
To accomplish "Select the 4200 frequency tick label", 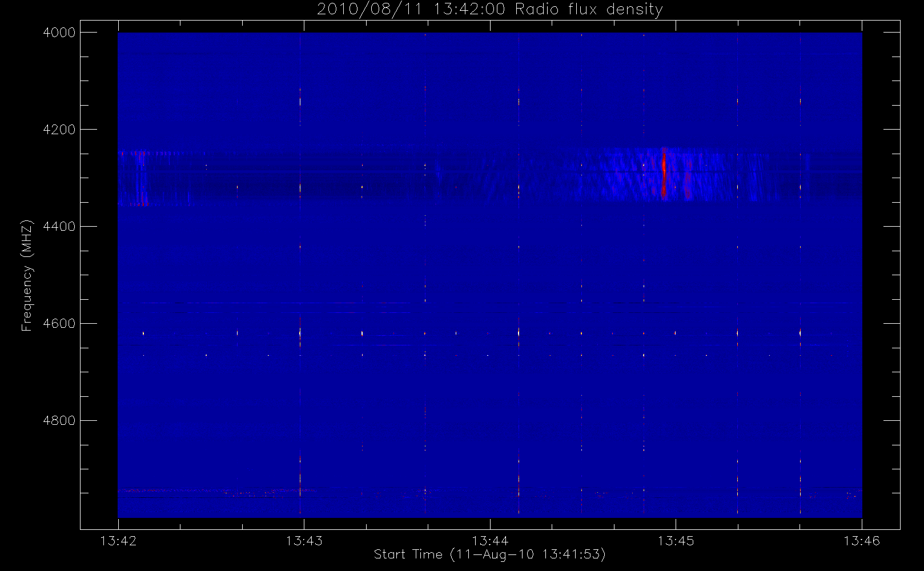I will [59, 130].
